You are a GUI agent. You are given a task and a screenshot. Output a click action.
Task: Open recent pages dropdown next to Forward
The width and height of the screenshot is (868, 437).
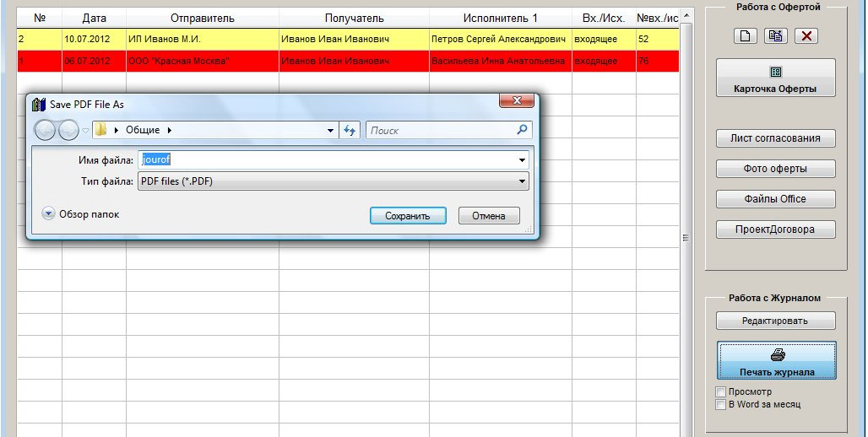click(x=85, y=131)
